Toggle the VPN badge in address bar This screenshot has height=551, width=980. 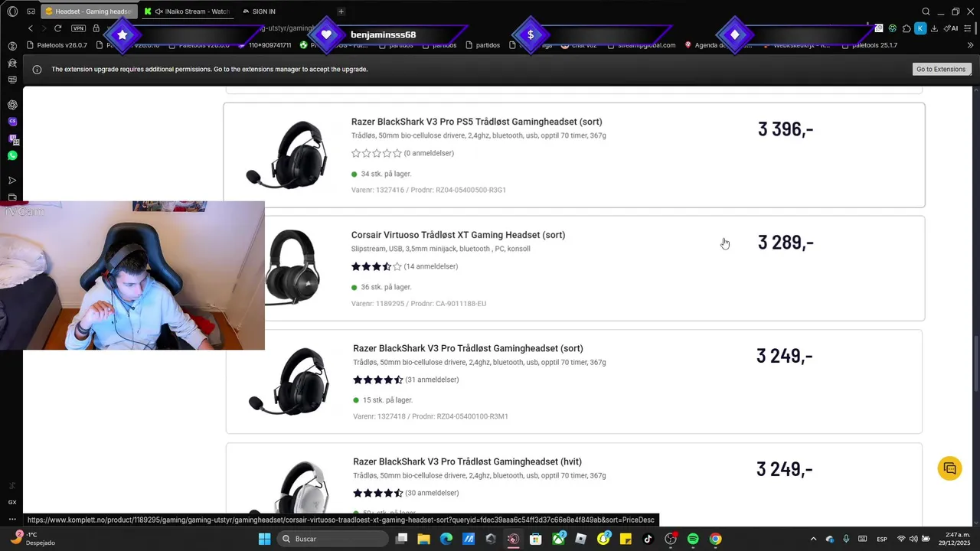pos(78,28)
